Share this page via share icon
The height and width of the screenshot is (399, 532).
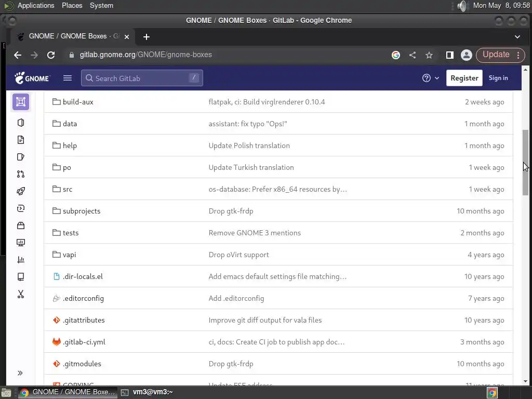tap(412, 55)
